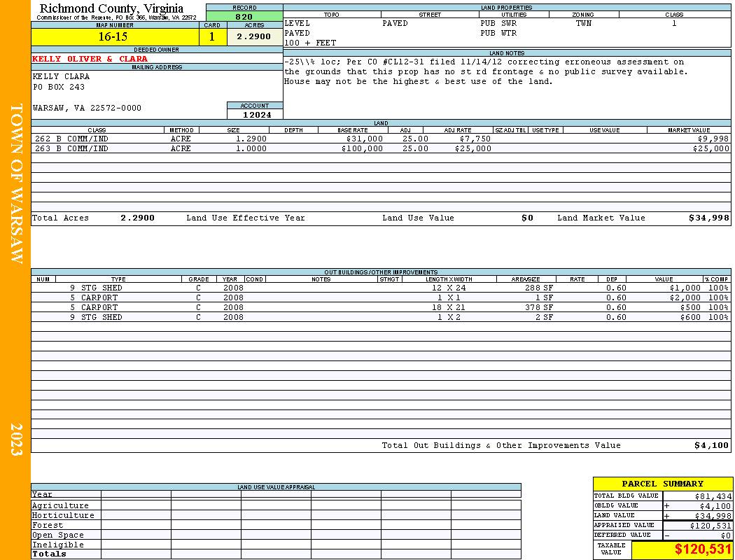Click deeded owner name KELLY OLIVER & CLARA
The width and height of the screenshot is (735, 560).
tap(90, 59)
